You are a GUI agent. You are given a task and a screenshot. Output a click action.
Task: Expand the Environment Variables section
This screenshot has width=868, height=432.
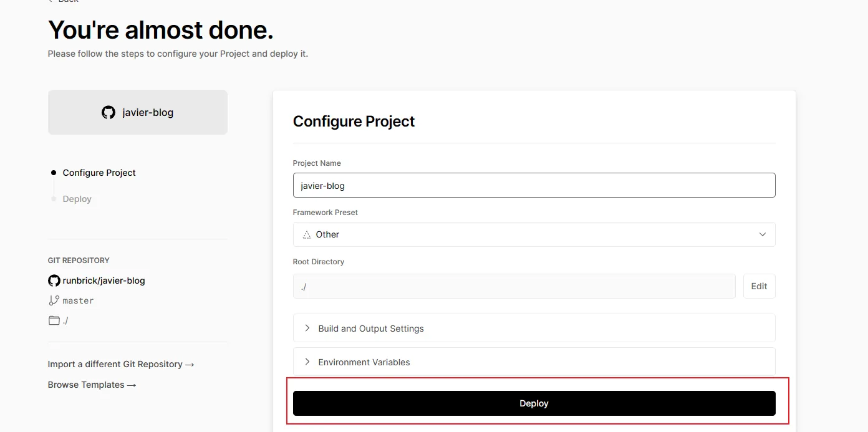coord(364,362)
